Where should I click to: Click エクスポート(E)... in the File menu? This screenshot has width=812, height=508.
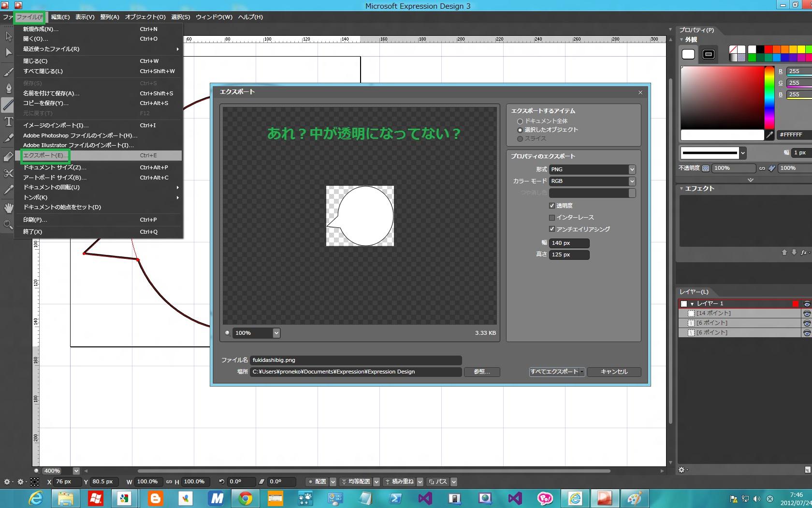[45, 155]
